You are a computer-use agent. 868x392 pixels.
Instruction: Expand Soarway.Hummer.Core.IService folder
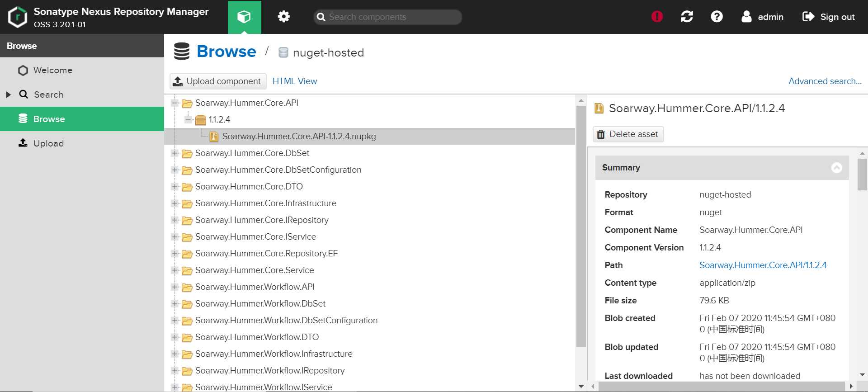175,237
